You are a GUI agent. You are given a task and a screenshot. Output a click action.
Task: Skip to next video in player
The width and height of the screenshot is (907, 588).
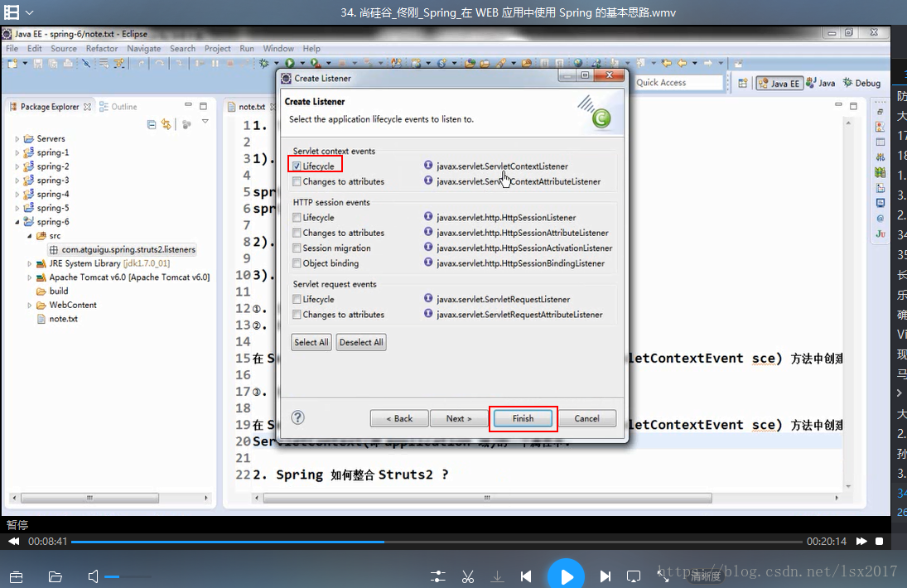click(605, 576)
